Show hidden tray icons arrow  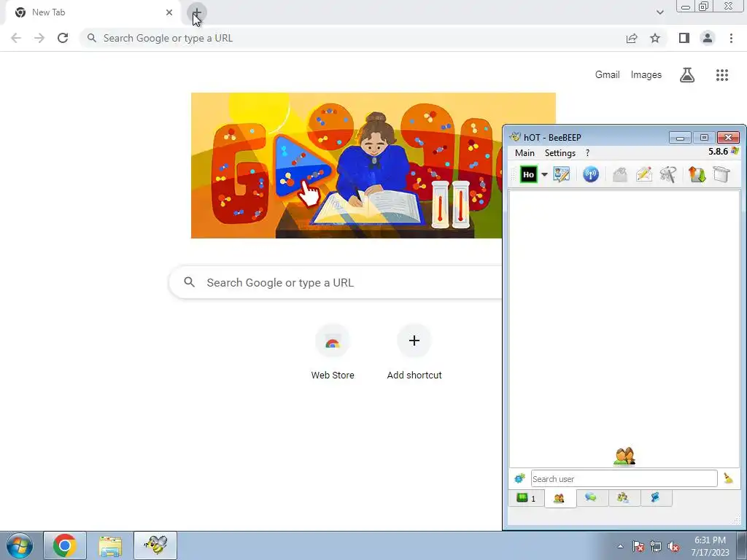click(620, 546)
